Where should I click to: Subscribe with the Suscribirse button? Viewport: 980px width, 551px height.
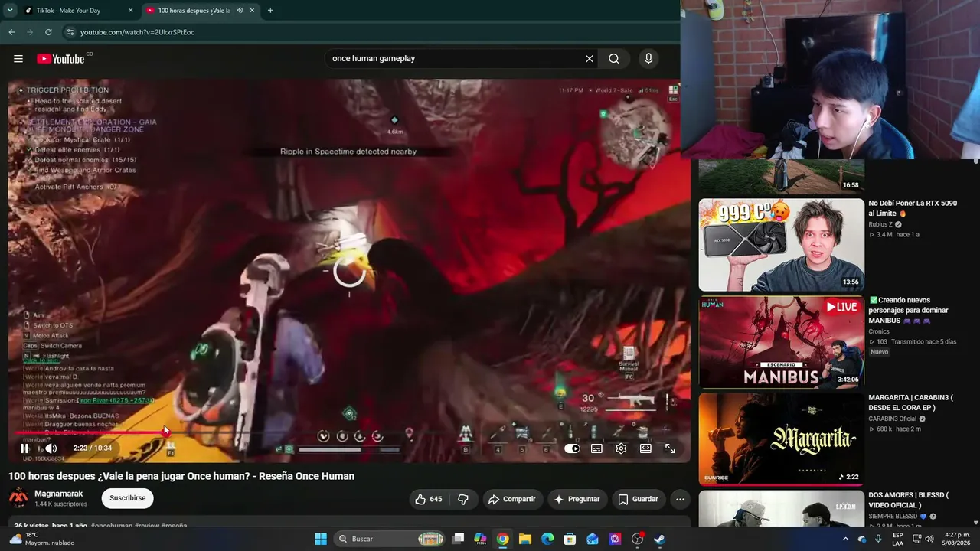point(127,498)
